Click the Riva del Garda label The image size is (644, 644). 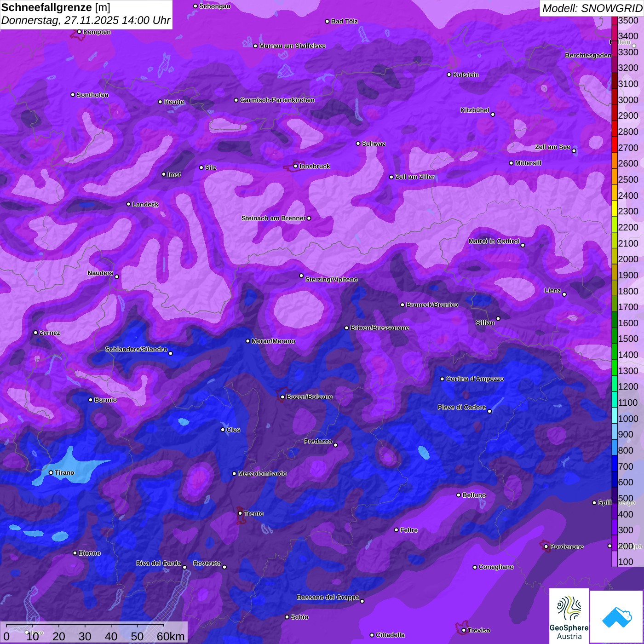click(x=158, y=563)
